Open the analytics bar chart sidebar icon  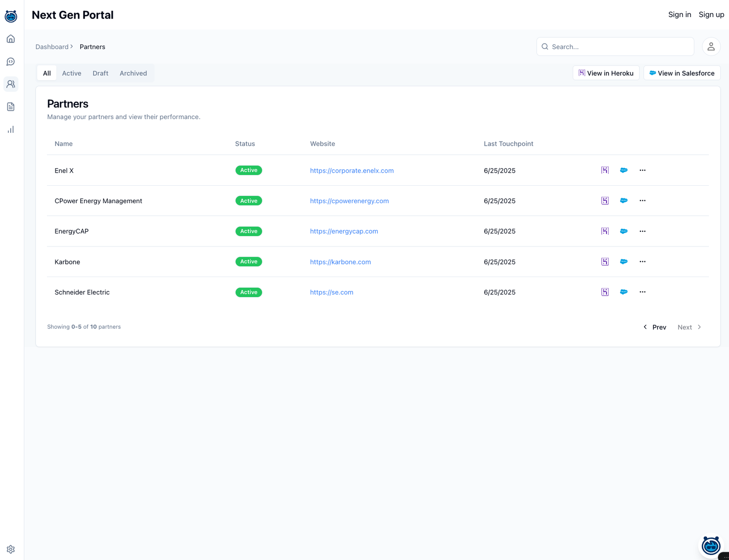pos(11,129)
